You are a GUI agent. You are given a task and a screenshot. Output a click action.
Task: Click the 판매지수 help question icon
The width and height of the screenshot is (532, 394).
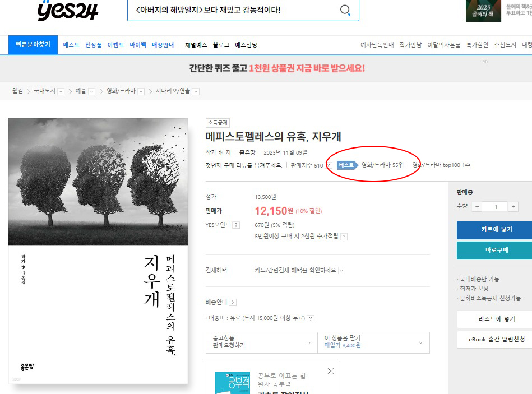coord(329,165)
